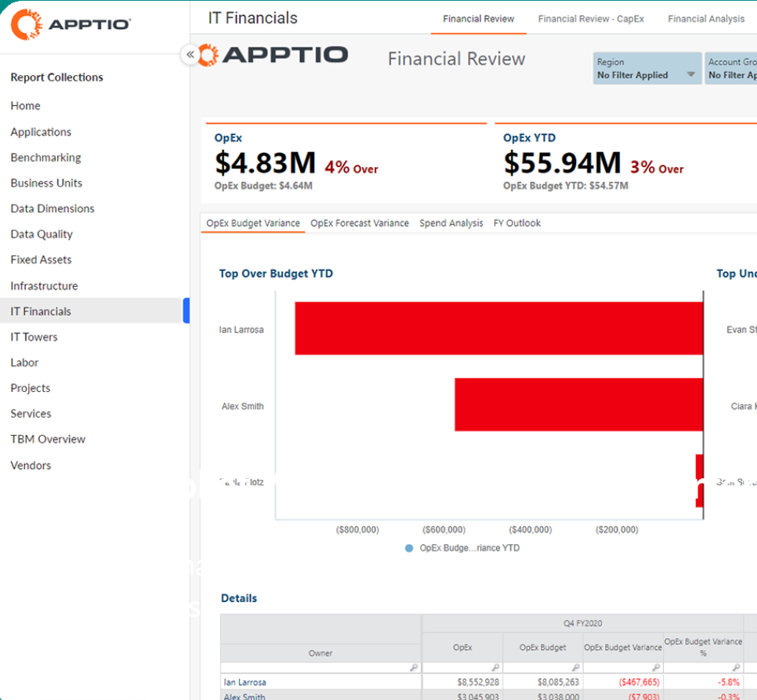This screenshot has height=700, width=757.
Task: Click the OpEx Budget column filter input field
Action: [x=542, y=668]
